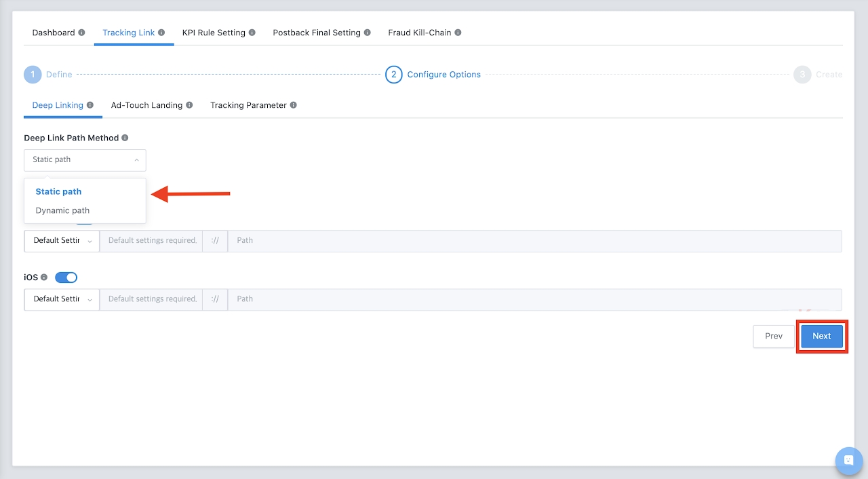Viewport: 868px width, 479px height.
Task: Open the chat support bubble icon
Action: tap(848, 460)
